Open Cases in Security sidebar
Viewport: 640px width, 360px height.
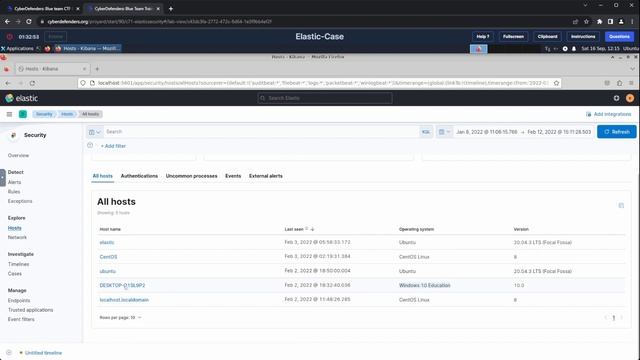(15, 273)
